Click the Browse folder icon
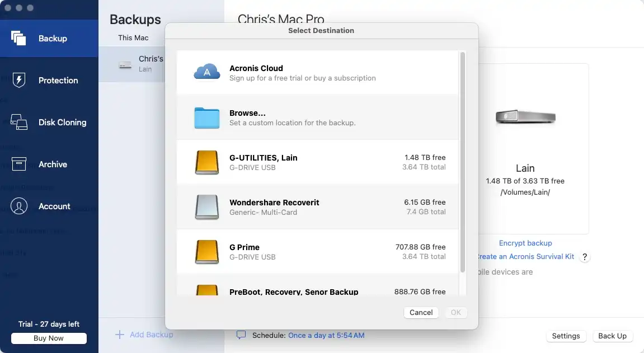 coord(206,118)
